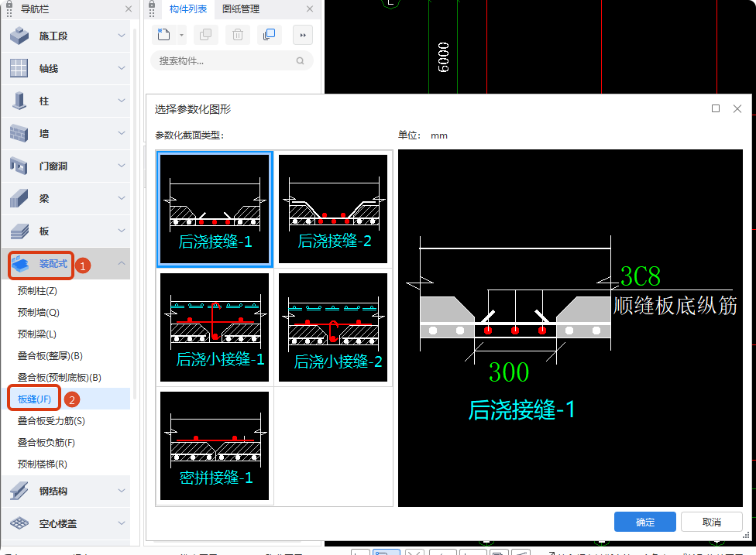Click the copy component icon

206,35
